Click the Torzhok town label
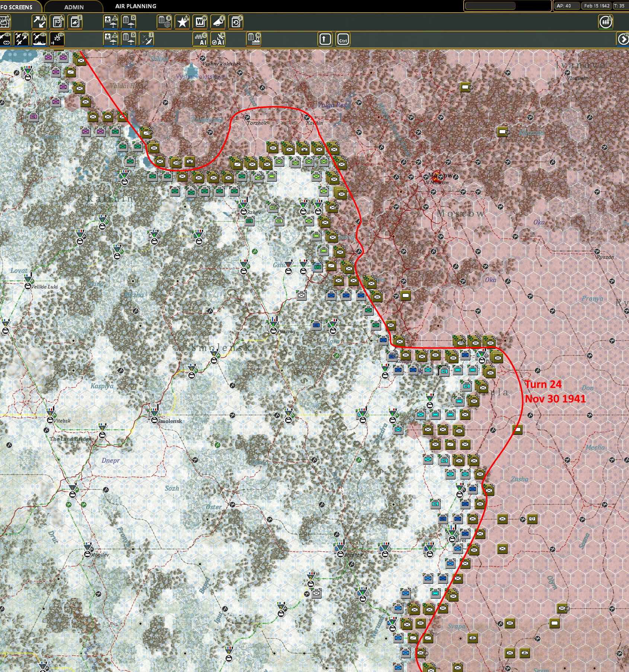The height and width of the screenshot is (672, 629). tap(257, 123)
